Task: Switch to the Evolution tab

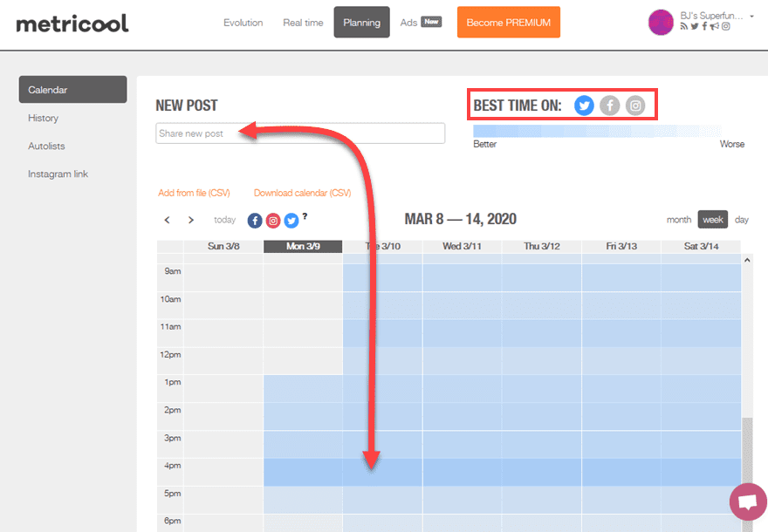Action: click(243, 23)
